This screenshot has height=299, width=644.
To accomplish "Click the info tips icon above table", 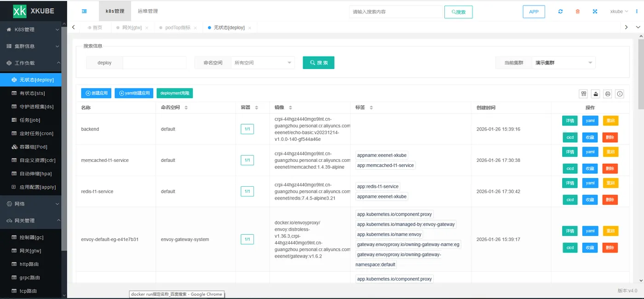I will 620,94.
